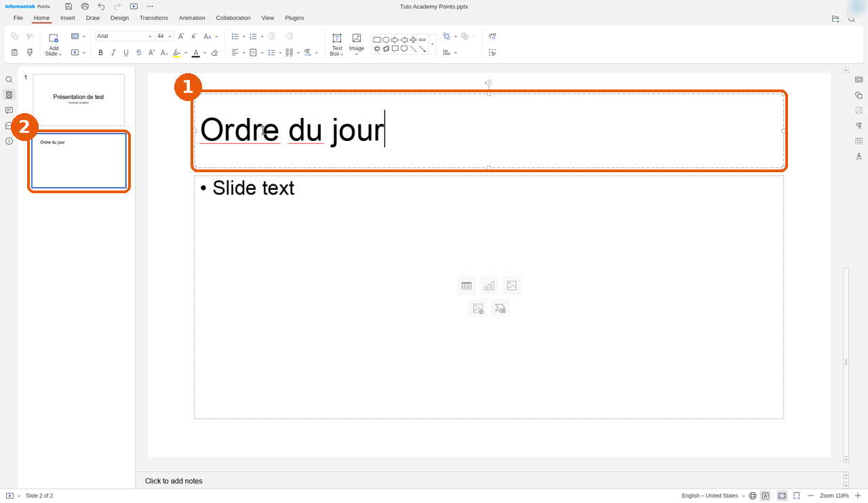Image resolution: width=868 pixels, height=503 pixels.
Task: Open the bullets list dropdown arrow
Action: tap(243, 36)
